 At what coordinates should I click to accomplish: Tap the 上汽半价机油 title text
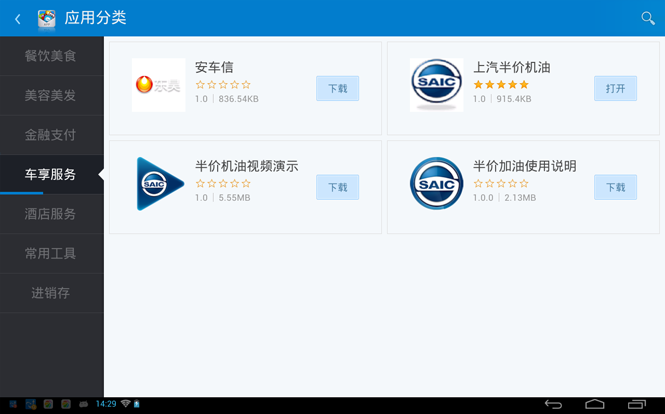pyautogui.click(x=511, y=67)
